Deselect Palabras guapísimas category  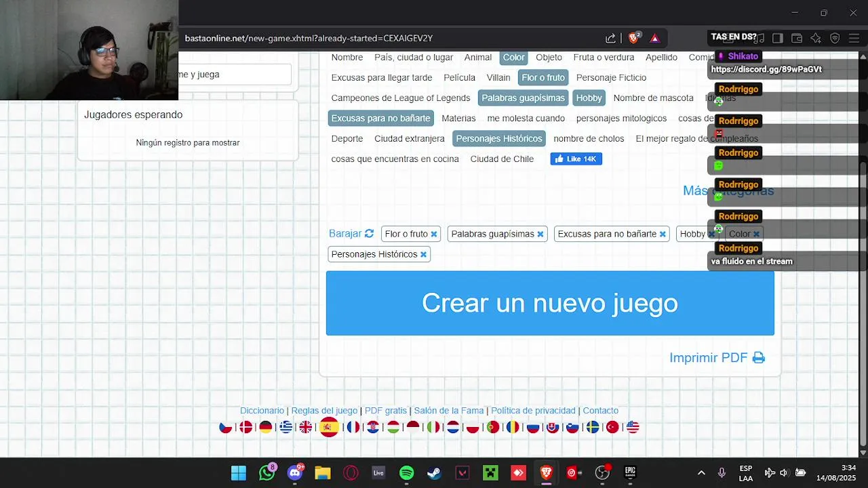coord(523,98)
